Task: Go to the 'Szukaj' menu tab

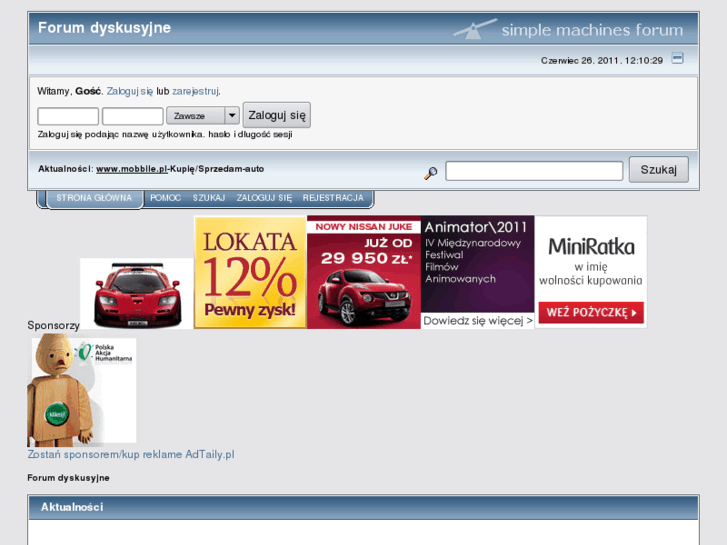Action: (209, 198)
